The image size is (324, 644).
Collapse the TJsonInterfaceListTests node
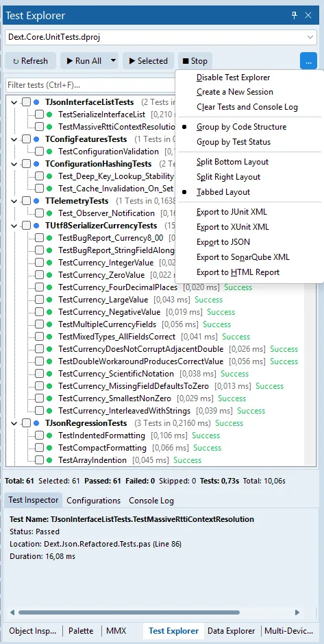(14, 102)
